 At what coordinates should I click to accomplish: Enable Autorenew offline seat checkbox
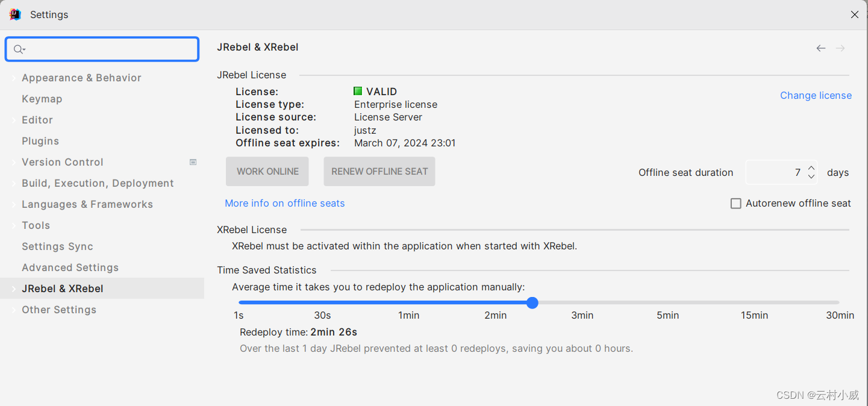point(735,204)
